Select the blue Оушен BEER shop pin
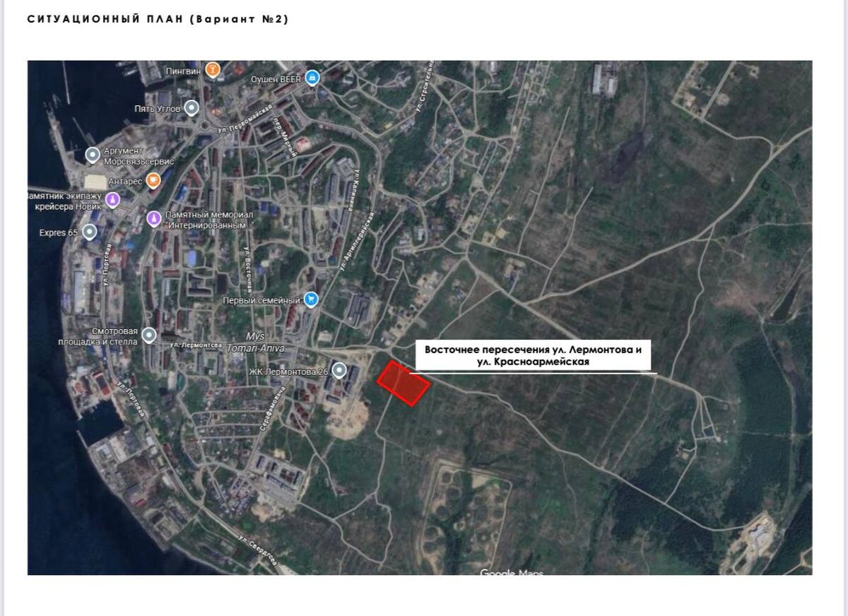Viewport: 848px width, 616px height. [313, 78]
